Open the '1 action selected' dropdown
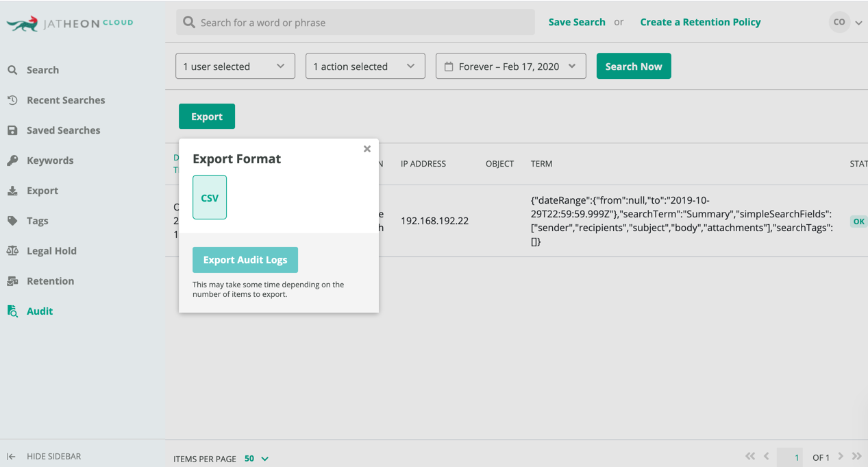This screenshot has height=467, width=868. [x=365, y=67]
